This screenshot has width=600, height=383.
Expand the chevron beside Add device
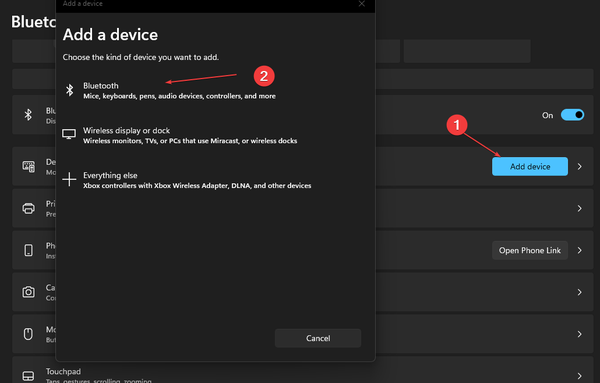coord(580,166)
